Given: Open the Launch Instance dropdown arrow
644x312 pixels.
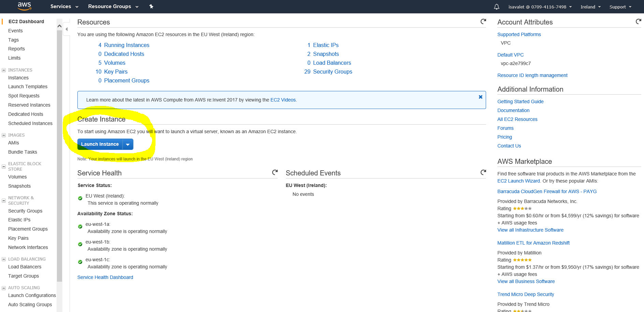Looking at the screenshot, I should 128,144.
